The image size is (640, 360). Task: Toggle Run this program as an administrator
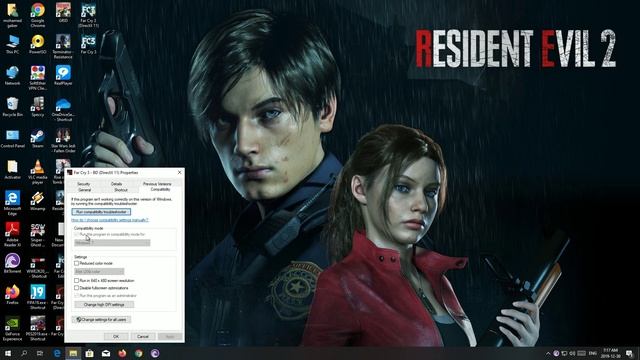pyautogui.click(x=76, y=296)
